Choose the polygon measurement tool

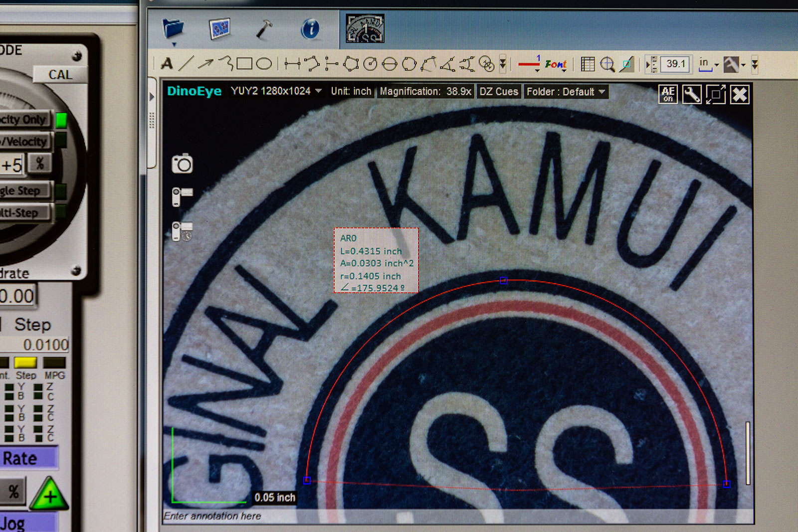coord(351,64)
